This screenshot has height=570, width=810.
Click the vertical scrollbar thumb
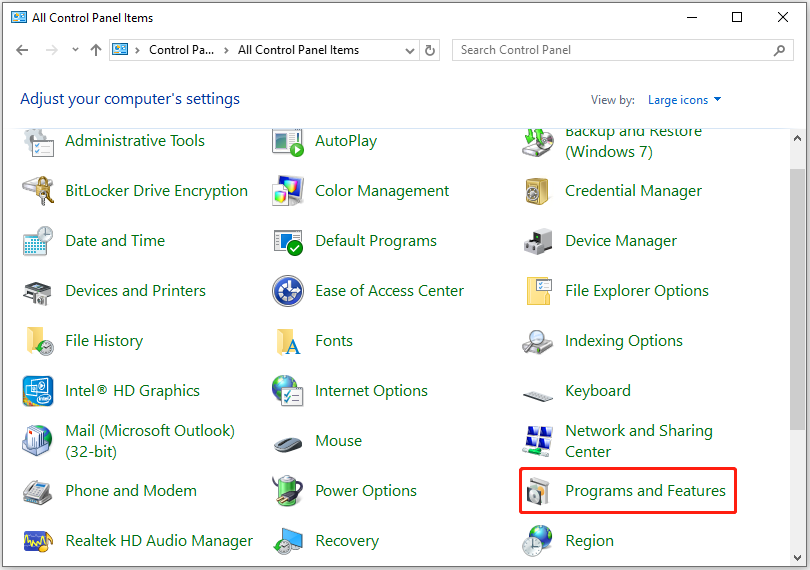click(797, 299)
